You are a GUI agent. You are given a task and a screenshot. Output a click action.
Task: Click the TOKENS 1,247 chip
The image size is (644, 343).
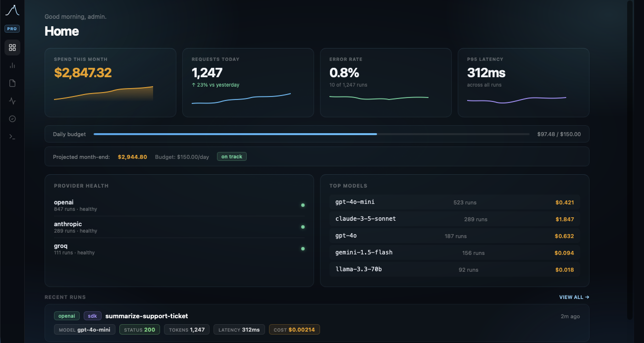point(187,330)
